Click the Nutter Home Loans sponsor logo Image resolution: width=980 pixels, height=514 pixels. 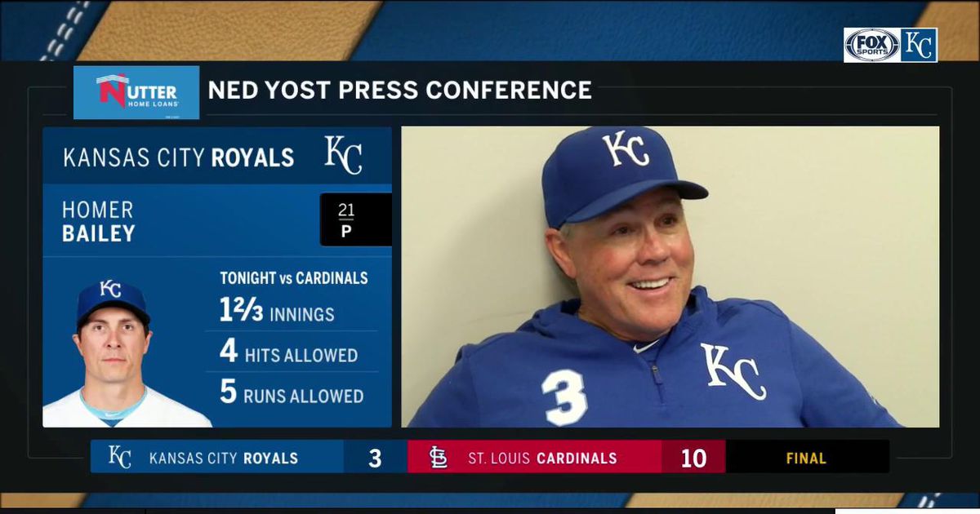[x=136, y=92]
